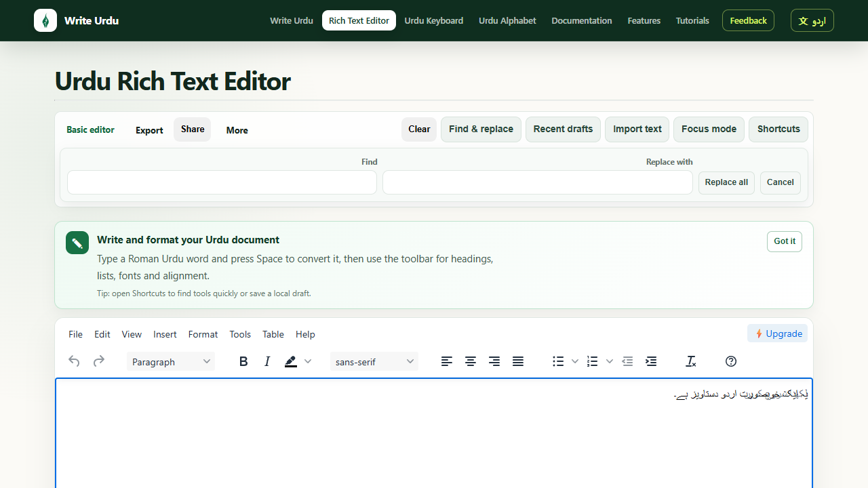This screenshot has width=868, height=488.
Task: Click the Replace all button
Action: (x=726, y=182)
